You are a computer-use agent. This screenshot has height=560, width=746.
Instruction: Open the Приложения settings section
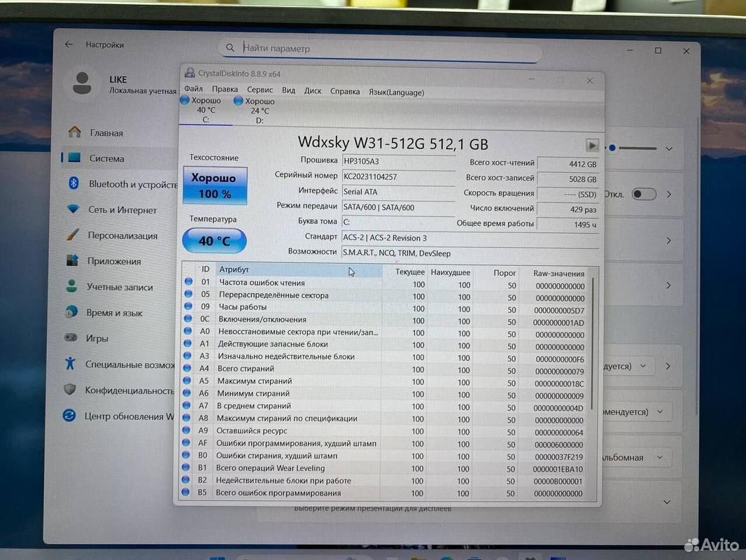(112, 261)
